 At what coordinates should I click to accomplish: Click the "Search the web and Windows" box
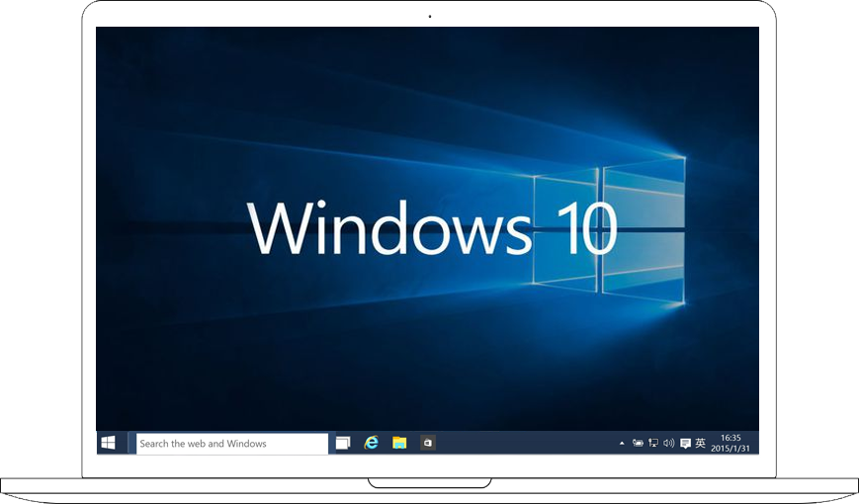click(x=231, y=443)
